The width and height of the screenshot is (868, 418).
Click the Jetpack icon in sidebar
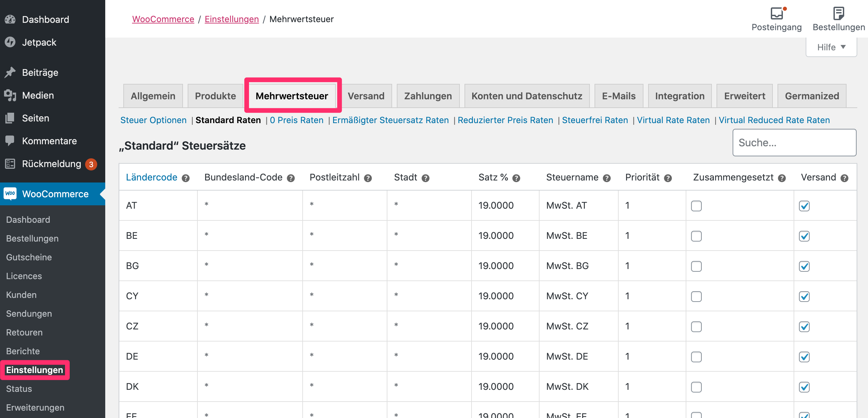tap(10, 42)
